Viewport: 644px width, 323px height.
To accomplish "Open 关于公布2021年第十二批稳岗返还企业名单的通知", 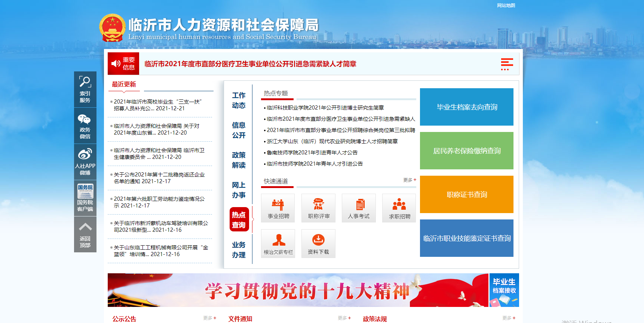I will [x=159, y=178].
